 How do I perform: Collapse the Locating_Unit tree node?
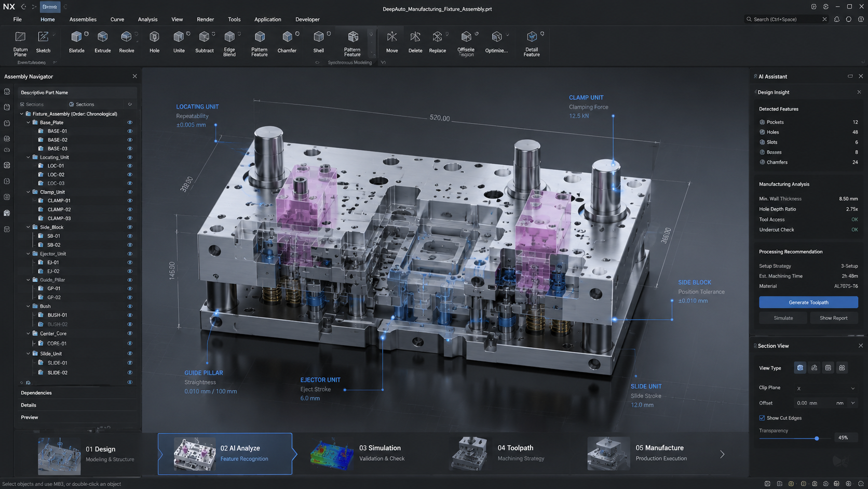click(x=29, y=157)
